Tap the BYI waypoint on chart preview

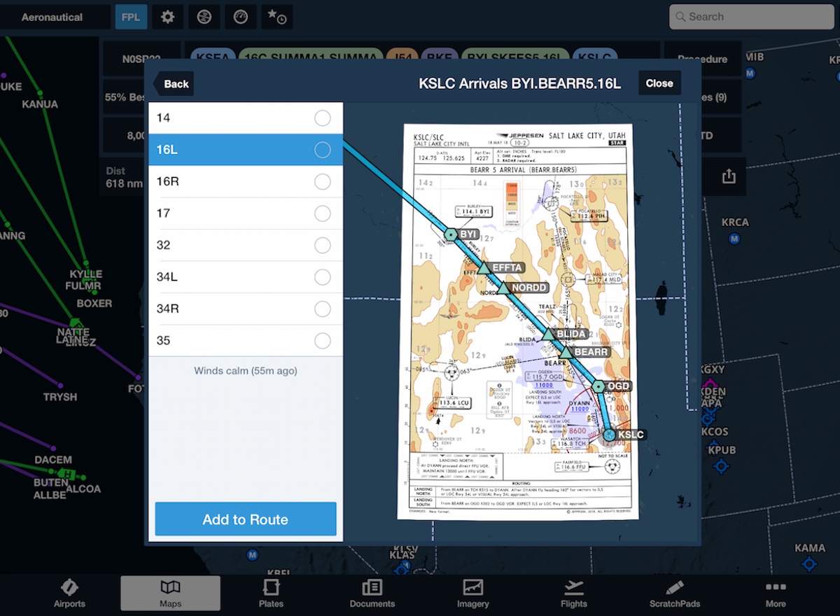pyautogui.click(x=451, y=234)
